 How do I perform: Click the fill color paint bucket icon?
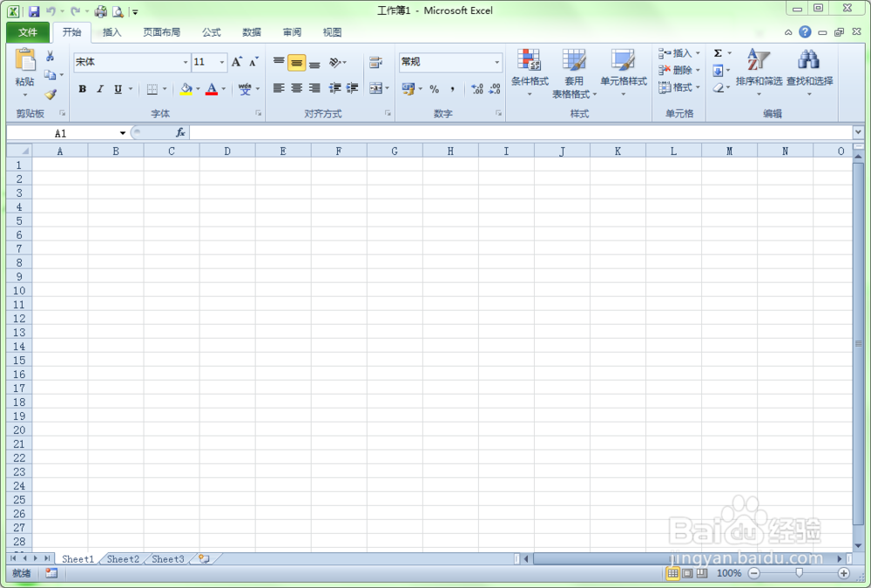pyautogui.click(x=186, y=88)
